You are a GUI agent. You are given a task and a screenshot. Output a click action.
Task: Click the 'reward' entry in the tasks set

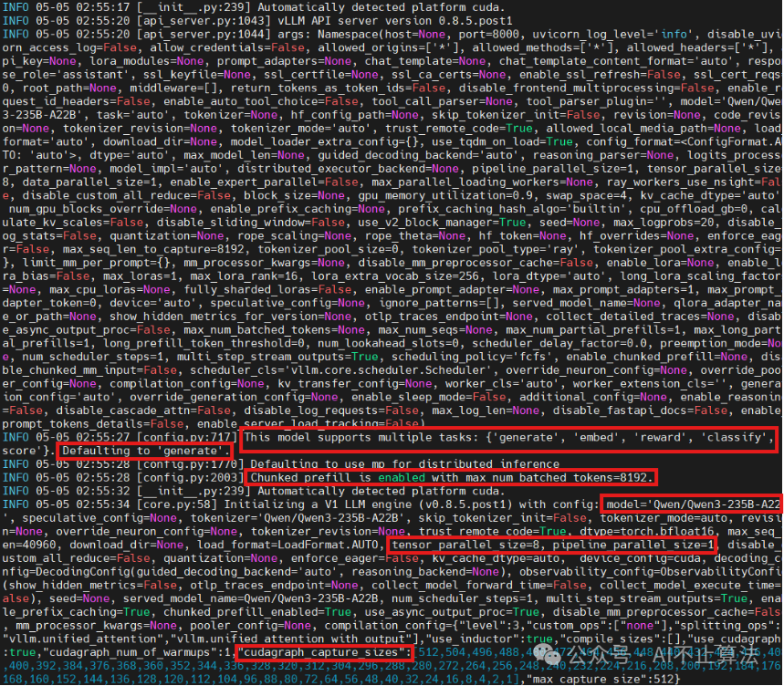[661, 437]
